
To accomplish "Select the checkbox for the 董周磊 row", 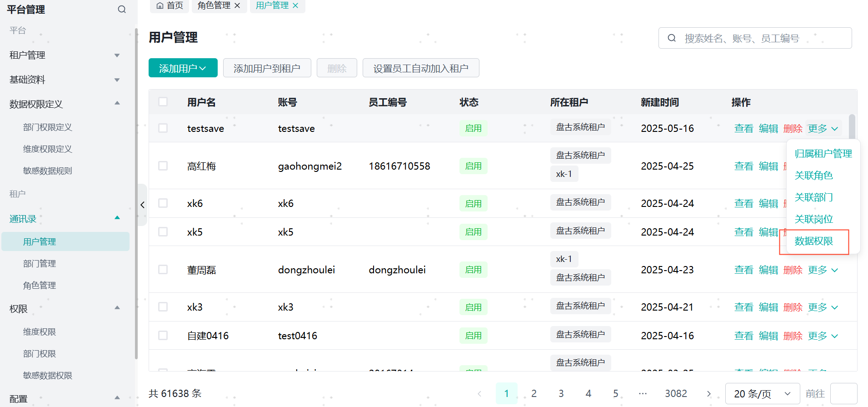I will pos(163,270).
